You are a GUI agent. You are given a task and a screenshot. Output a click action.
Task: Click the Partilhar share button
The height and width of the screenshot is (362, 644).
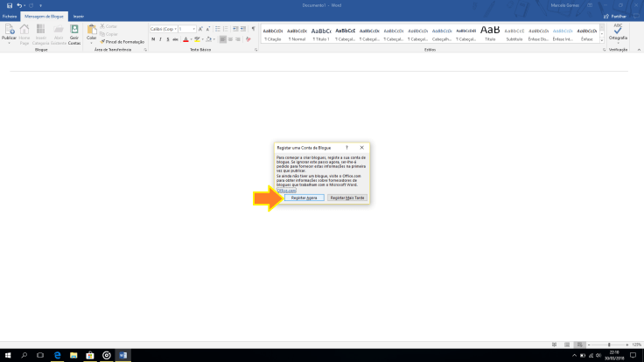[x=617, y=16]
